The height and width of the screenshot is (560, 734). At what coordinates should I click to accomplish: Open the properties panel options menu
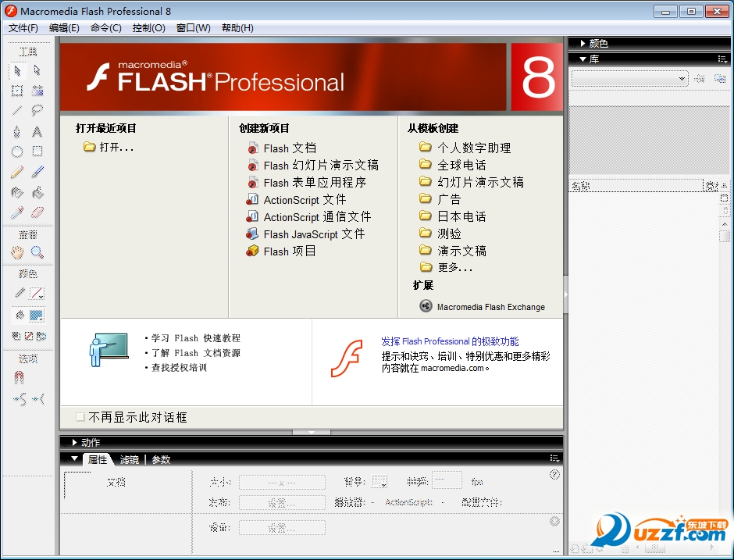tap(554, 458)
